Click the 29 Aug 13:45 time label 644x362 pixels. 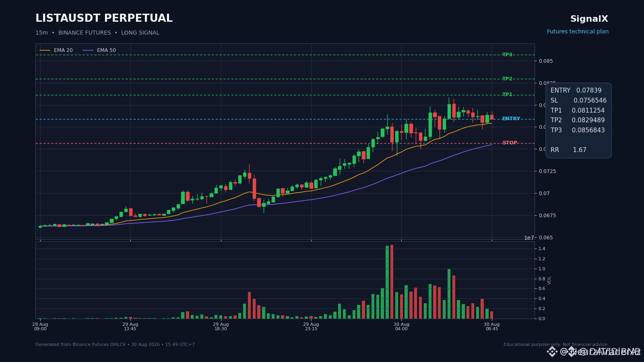[130, 327]
